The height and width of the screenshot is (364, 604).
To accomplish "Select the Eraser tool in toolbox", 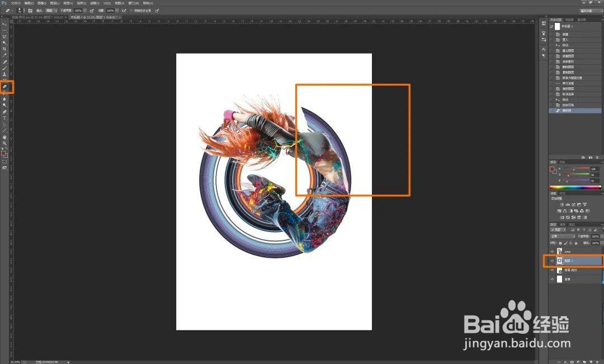I will [x=4, y=87].
